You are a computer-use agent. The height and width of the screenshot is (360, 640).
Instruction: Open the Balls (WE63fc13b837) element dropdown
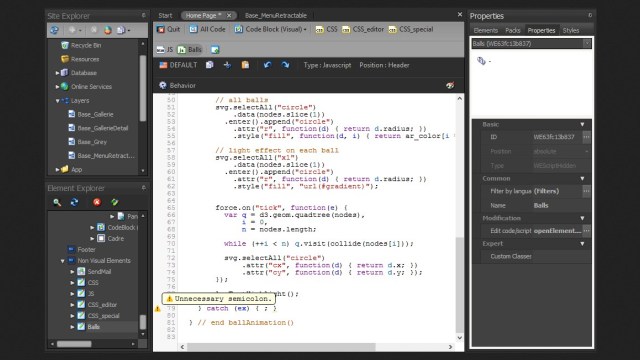coord(587,44)
